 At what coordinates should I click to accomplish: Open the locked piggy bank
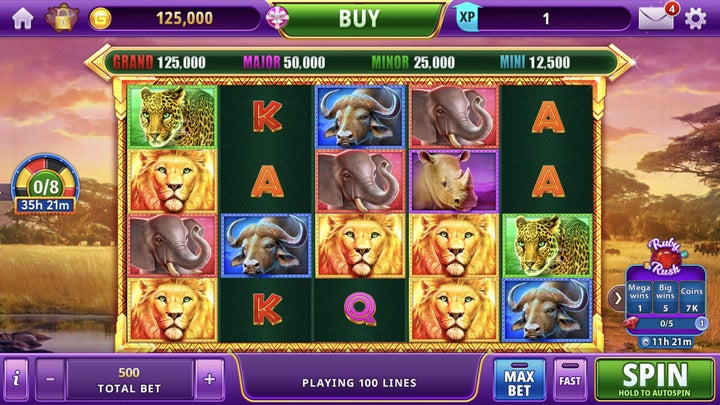pyautogui.click(x=62, y=18)
